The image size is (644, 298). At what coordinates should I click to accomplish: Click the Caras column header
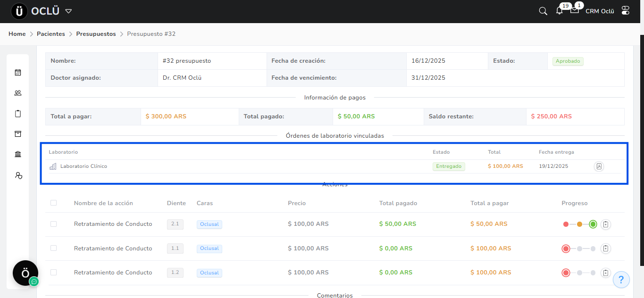[205, 203]
